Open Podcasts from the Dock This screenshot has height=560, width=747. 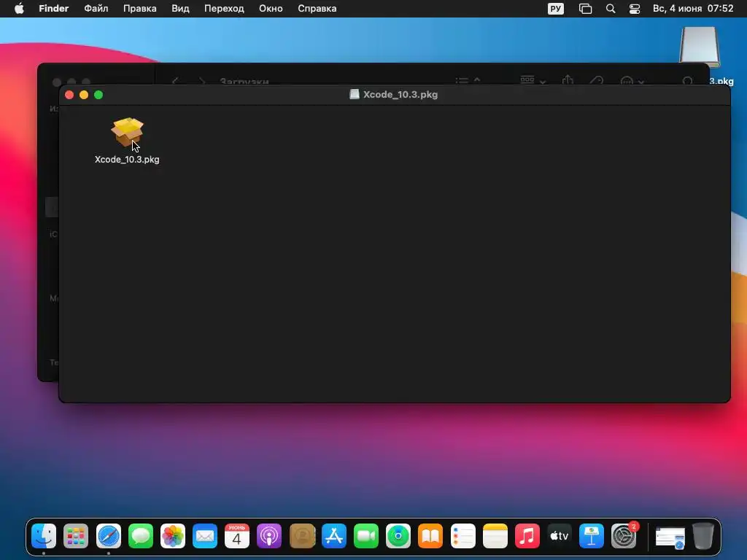click(x=269, y=536)
